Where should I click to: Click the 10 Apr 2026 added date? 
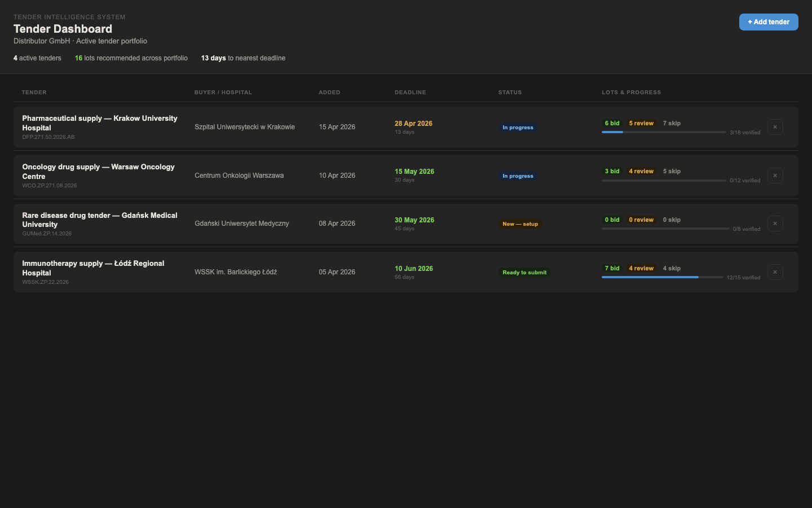337,176
